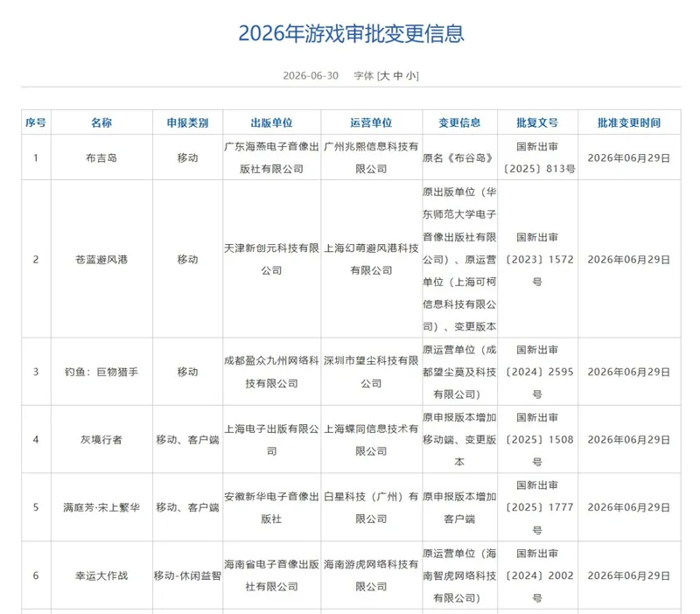Select game name 苍蓝避风港
The image size is (700, 614).
tap(101, 259)
